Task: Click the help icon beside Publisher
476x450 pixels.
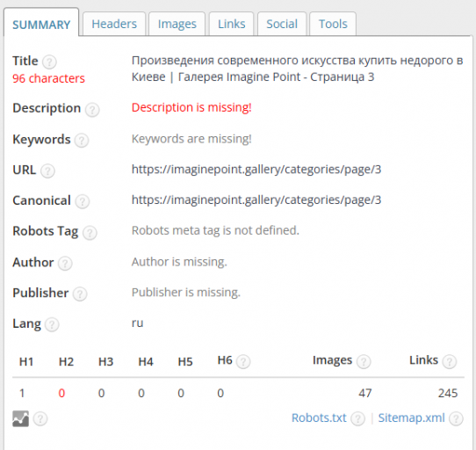Action: (x=80, y=294)
